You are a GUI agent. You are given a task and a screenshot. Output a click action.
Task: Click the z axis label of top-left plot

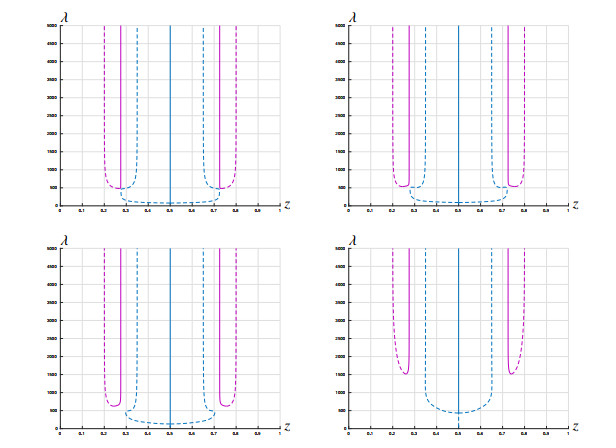click(289, 205)
